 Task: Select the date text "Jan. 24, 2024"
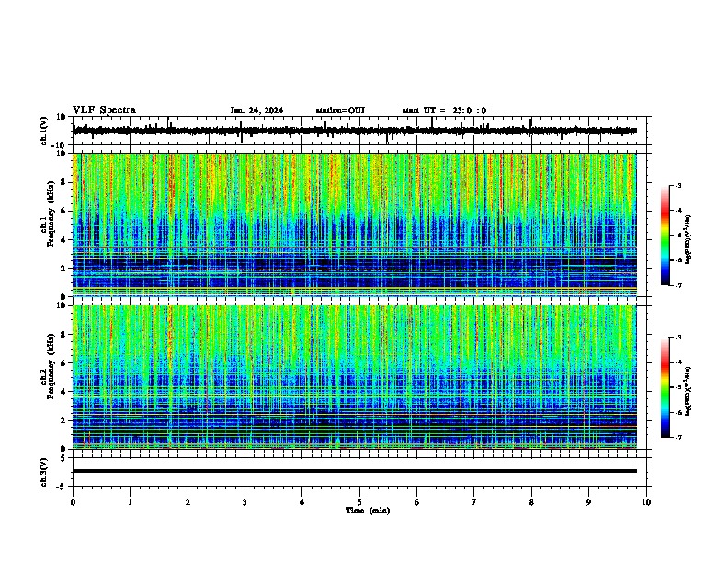256,110
